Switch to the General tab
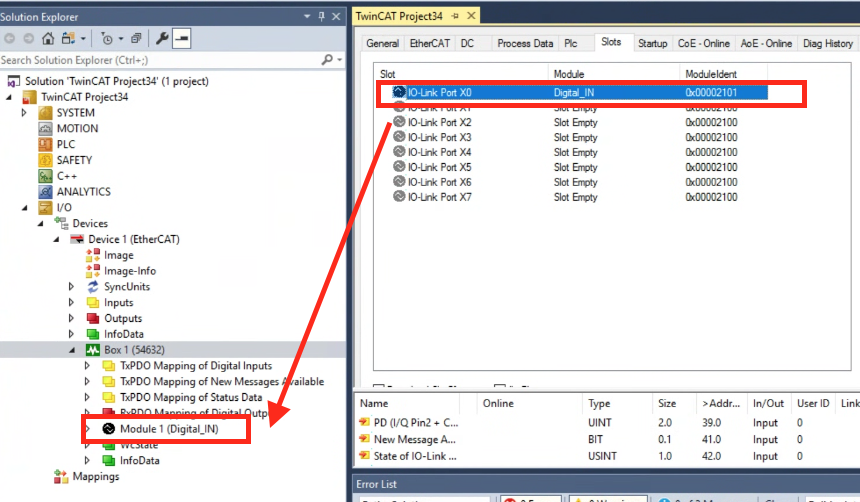Viewport: 860px width, 502px height. pyautogui.click(x=382, y=43)
